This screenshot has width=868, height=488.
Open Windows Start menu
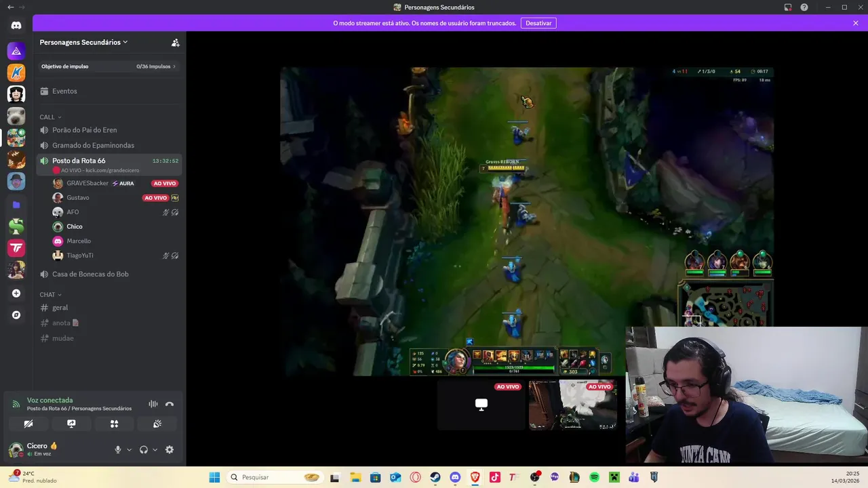pyautogui.click(x=214, y=477)
